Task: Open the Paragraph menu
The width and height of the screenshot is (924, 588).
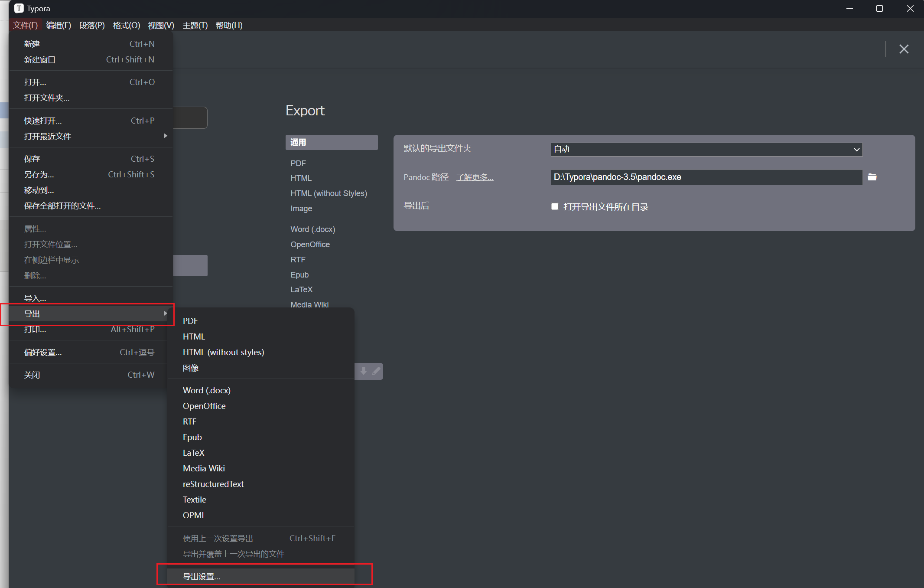Action: (x=92, y=25)
